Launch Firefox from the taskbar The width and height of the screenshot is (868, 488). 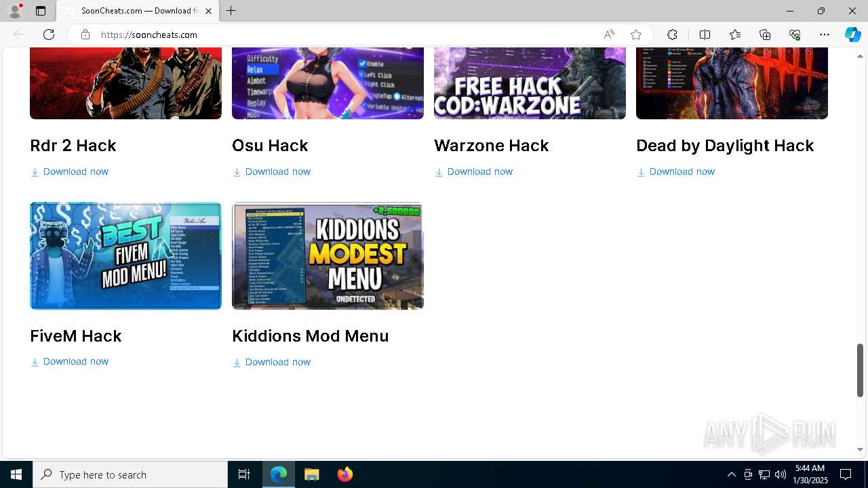[x=345, y=474]
